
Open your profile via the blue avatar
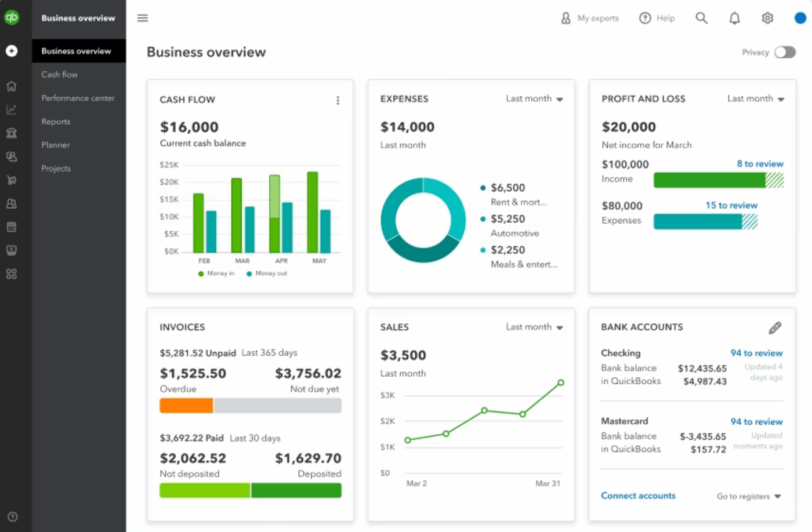point(799,18)
